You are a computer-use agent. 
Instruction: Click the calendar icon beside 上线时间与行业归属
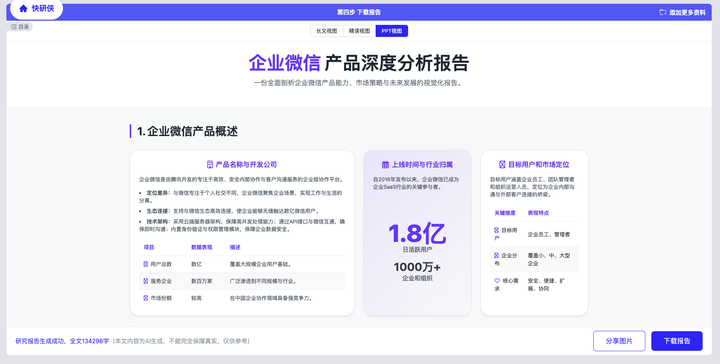tap(385, 164)
